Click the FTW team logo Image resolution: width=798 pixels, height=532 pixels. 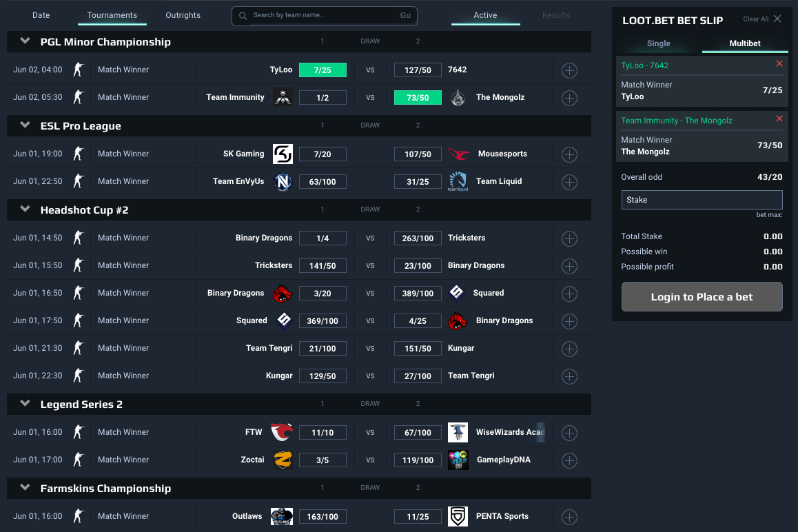coord(281,432)
